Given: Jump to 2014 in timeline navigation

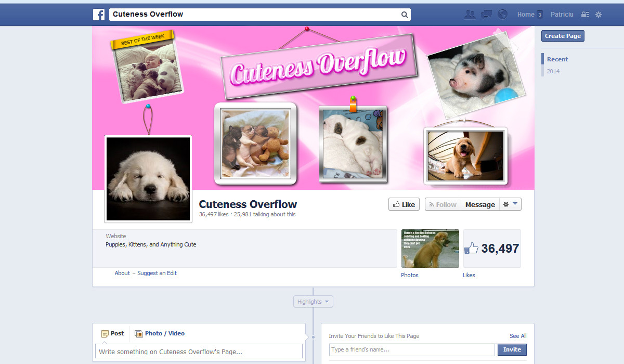Looking at the screenshot, I should coord(553,71).
